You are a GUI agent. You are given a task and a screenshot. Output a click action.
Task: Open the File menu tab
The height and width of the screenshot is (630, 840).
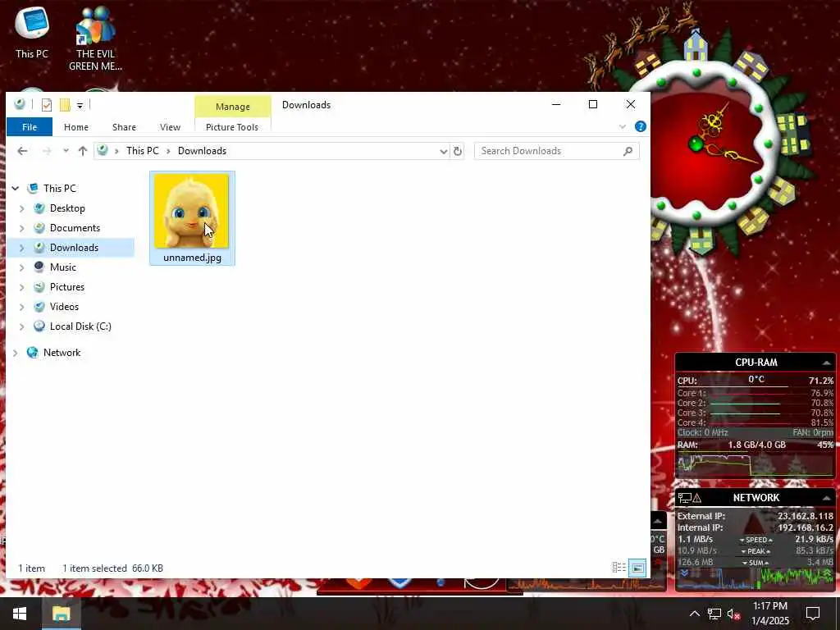pos(30,127)
